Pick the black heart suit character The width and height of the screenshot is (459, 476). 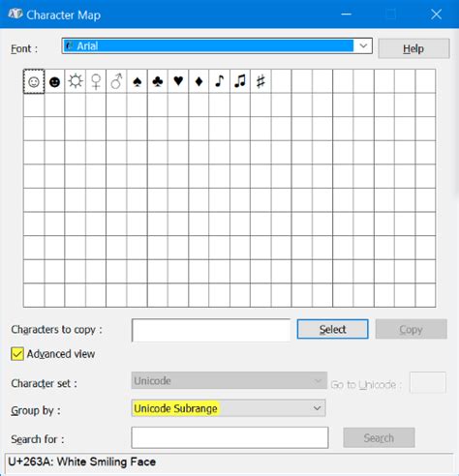[x=178, y=81]
